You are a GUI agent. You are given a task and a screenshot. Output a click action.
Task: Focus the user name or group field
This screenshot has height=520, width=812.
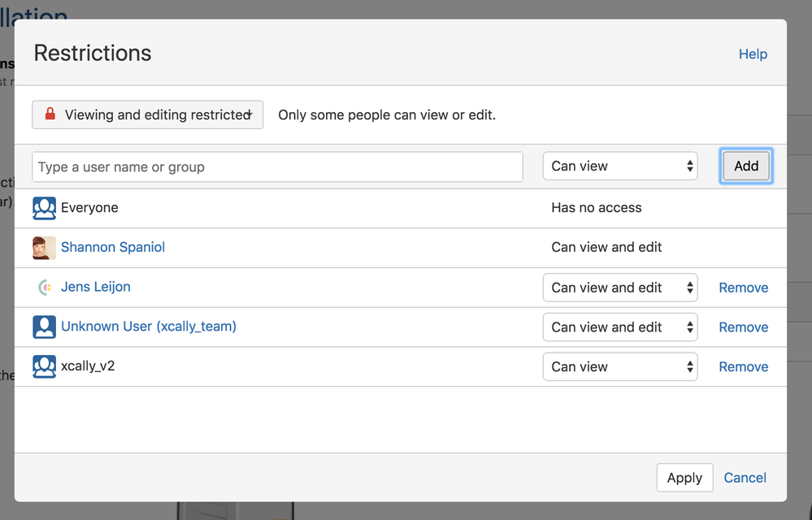click(277, 167)
